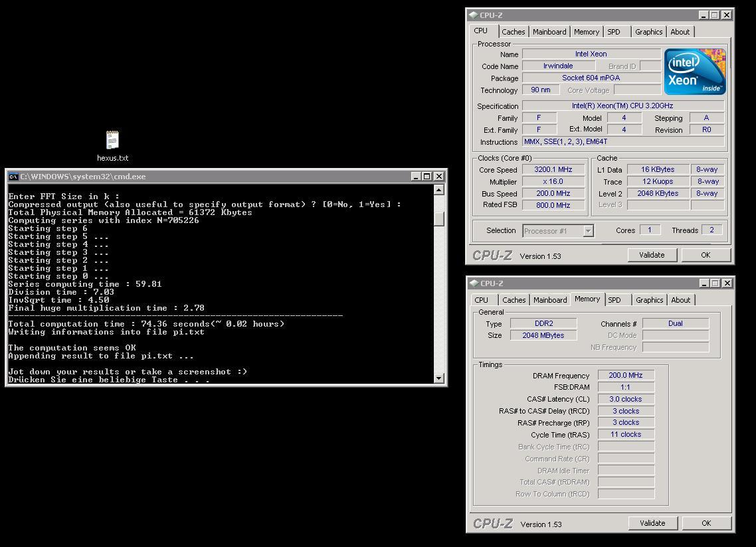This screenshot has height=547, width=756.
Task: Open Mainboard tab in lower CPU-Z window
Action: 550,300
